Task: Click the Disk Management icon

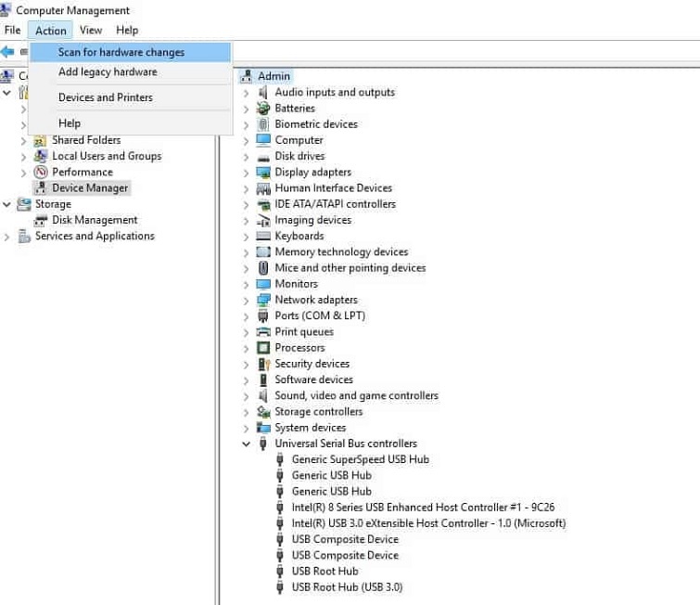Action: pyautogui.click(x=41, y=221)
